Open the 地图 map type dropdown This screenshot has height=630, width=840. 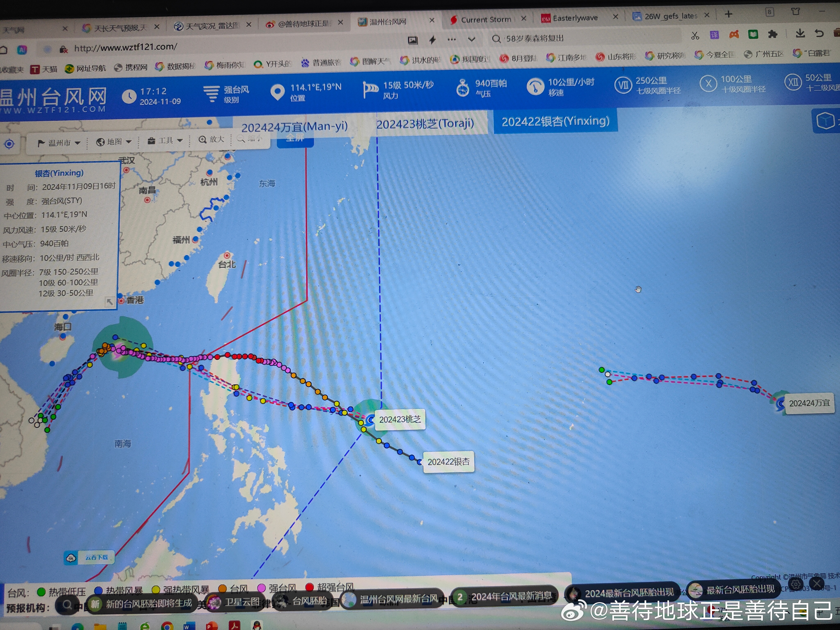(x=114, y=142)
